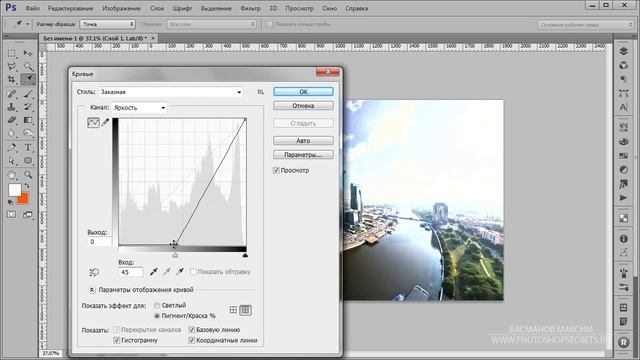Open the Layers panel icon
This screenshot has width=640, height=360.
[623, 51]
